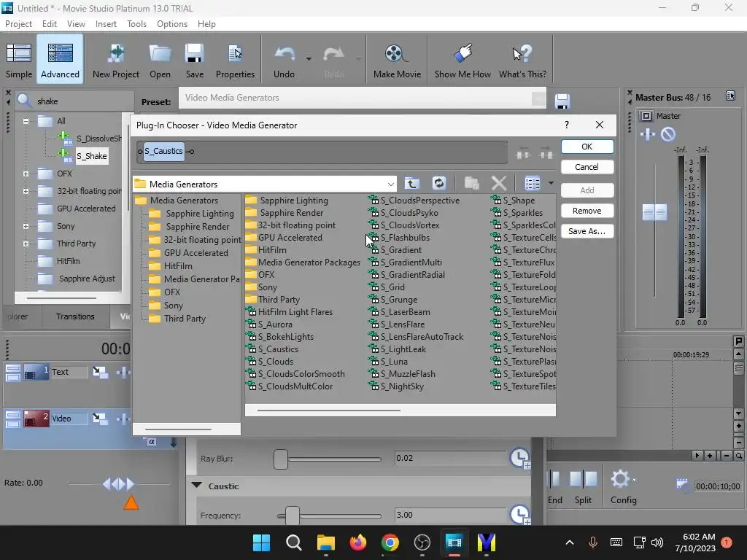Click the Plug-In Chooser help question mark

tap(566, 125)
